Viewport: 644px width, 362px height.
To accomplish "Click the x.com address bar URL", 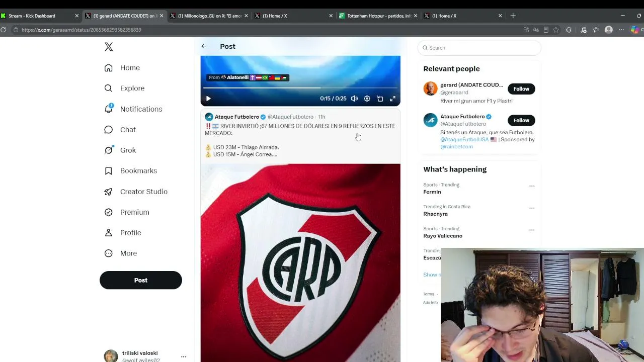I will [82, 30].
